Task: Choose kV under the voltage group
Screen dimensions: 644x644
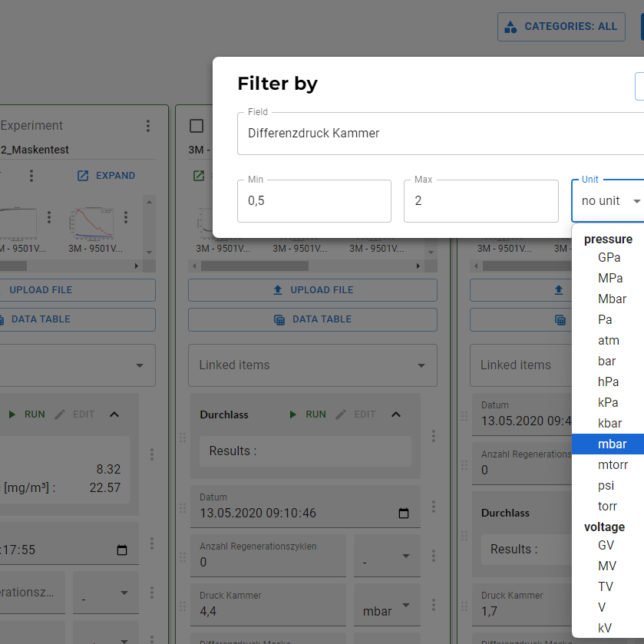Action: [x=605, y=628]
